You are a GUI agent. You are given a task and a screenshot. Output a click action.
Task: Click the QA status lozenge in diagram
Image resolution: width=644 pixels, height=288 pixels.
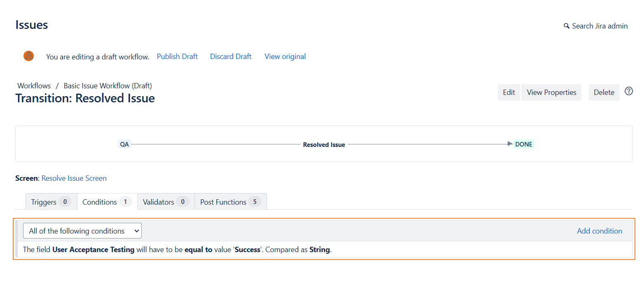pos(124,144)
